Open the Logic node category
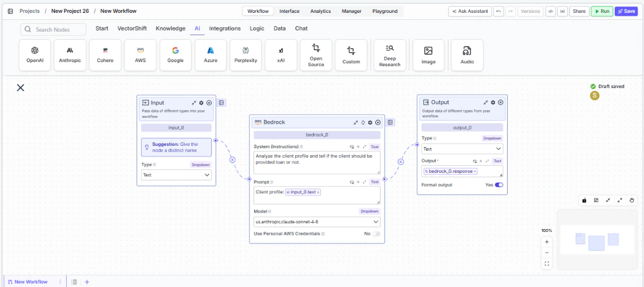This screenshot has height=287, width=644. (x=256, y=29)
